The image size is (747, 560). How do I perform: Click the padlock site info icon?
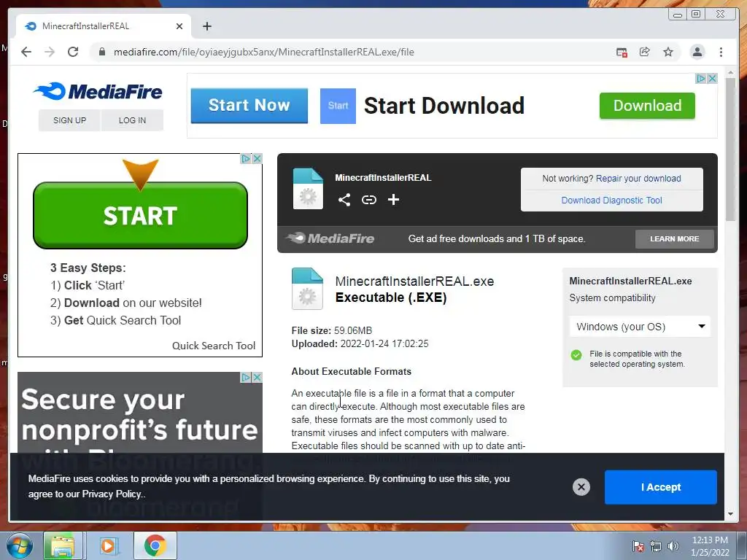tap(101, 52)
